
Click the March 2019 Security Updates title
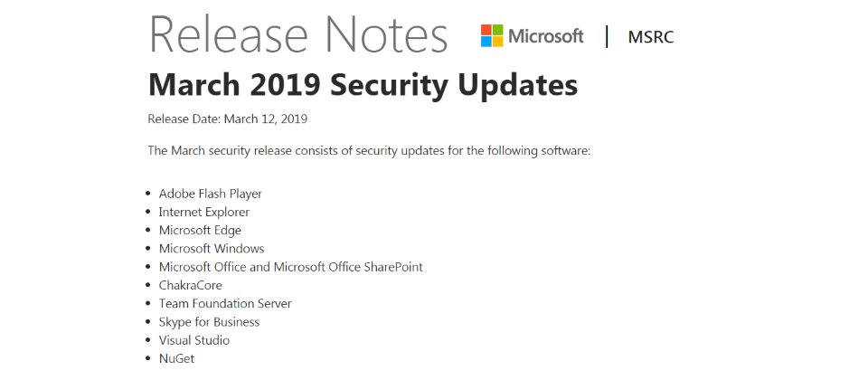[363, 85]
